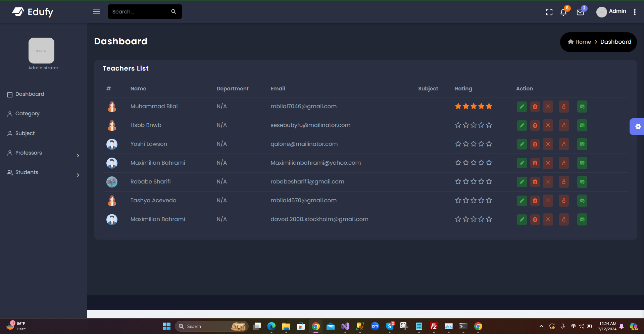Click the Home breadcrumb link

click(x=580, y=42)
